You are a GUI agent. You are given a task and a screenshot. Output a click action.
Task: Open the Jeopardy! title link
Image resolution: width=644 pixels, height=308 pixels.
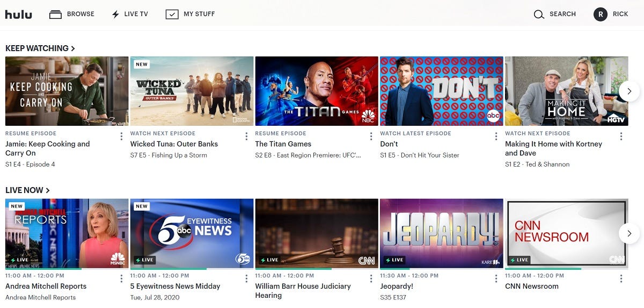pos(397,286)
